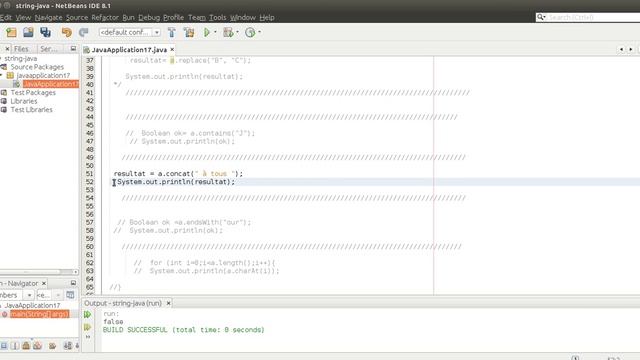This screenshot has width=640, height=360.
Task: Click the Save All toolbar icon
Action: tap(45, 32)
